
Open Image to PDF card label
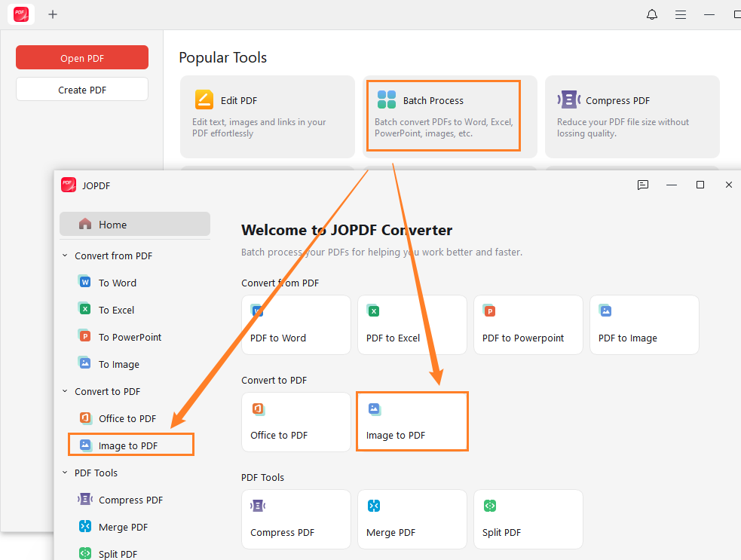(396, 435)
